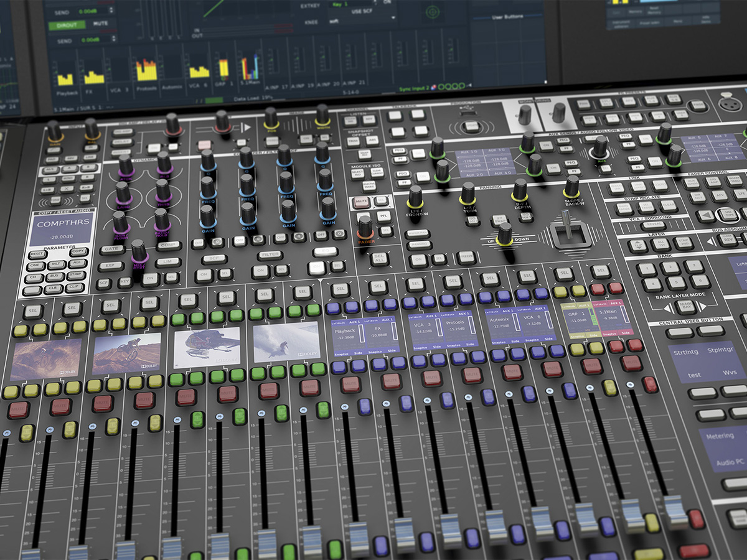This screenshot has width=747, height=560.
Task: Tap the Playback channel strip display
Action: [x=347, y=337]
